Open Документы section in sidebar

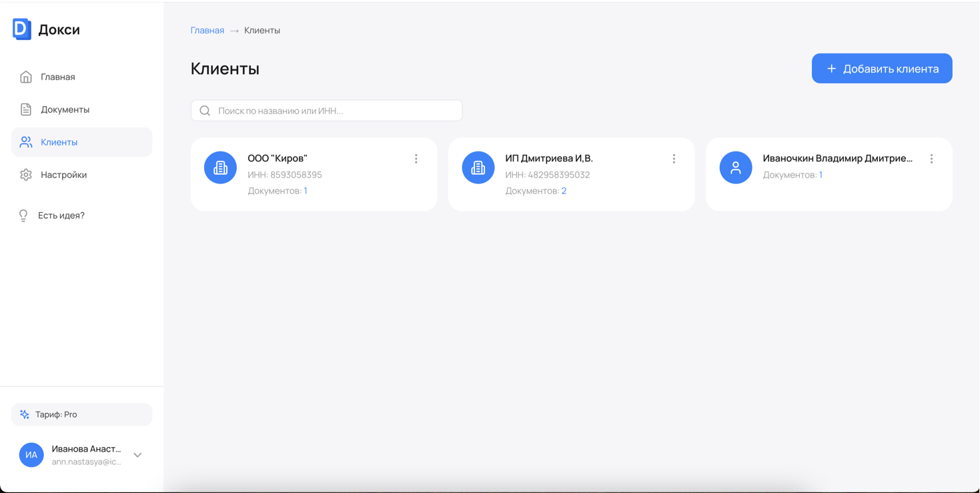[65, 109]
